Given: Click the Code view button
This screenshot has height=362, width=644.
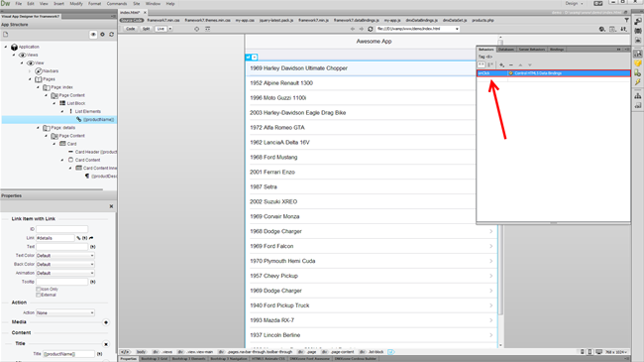Looking at the screenshot, I should (x=130, y=29).
